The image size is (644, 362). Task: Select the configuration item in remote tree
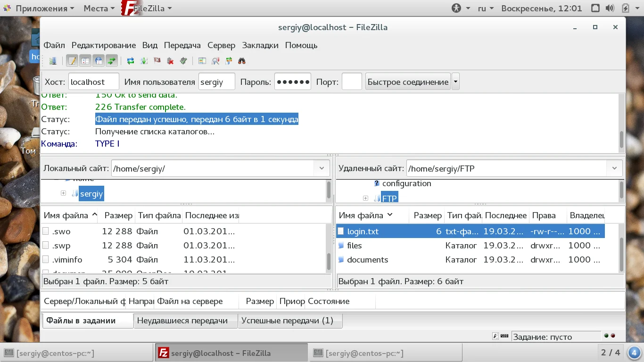pyautogui.click(x=406, y=183)
